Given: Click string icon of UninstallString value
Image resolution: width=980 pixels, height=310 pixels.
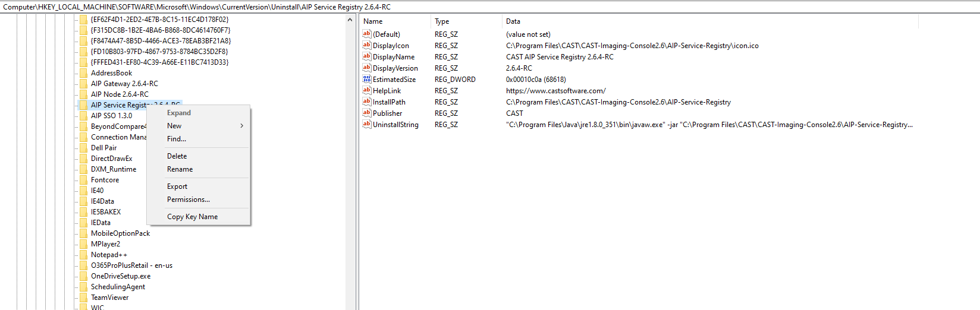Looking at the screenshot, I should [367, 124].
